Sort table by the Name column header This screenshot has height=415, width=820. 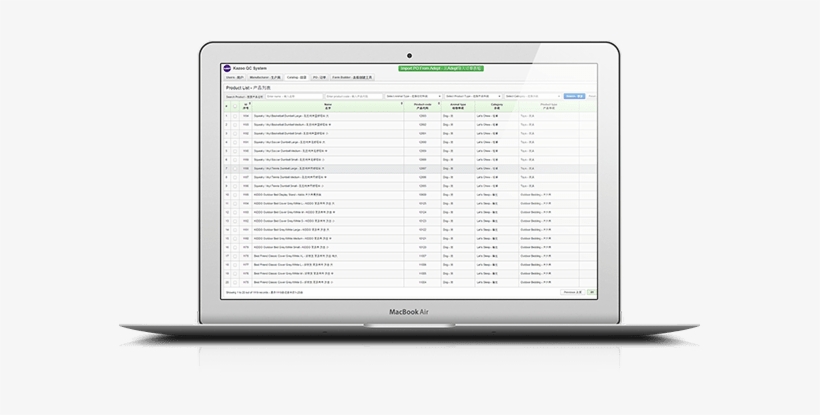(x=328, y=105)
